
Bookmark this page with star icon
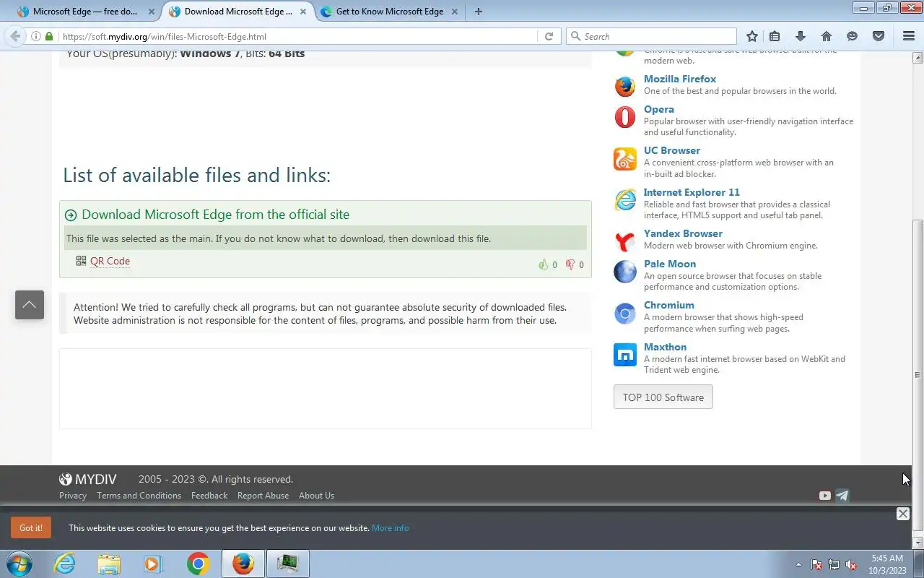point(752,36)
